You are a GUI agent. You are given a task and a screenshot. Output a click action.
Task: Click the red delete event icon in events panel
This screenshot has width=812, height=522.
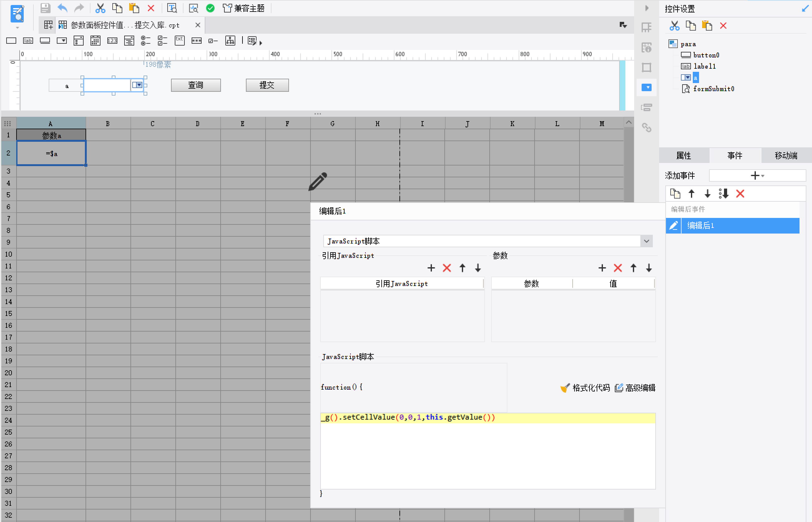[x=740, y=194]
